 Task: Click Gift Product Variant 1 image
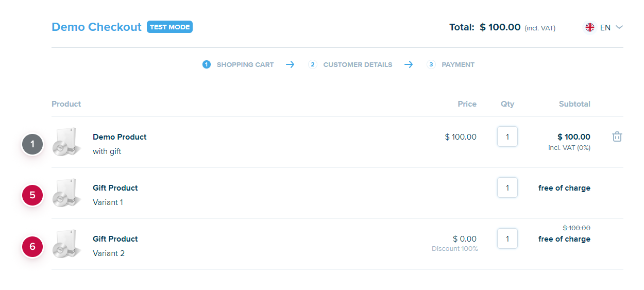tap(66, 193)
